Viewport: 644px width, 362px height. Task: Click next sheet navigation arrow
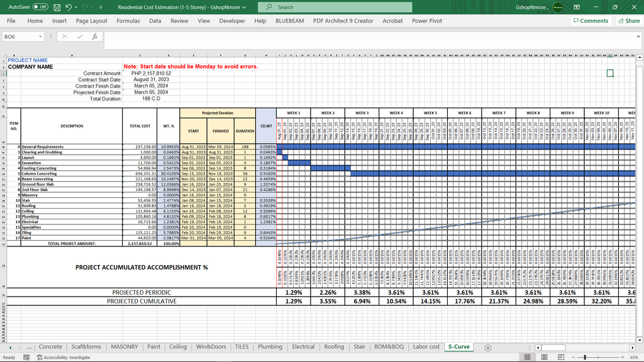click(x=21, y=348)
